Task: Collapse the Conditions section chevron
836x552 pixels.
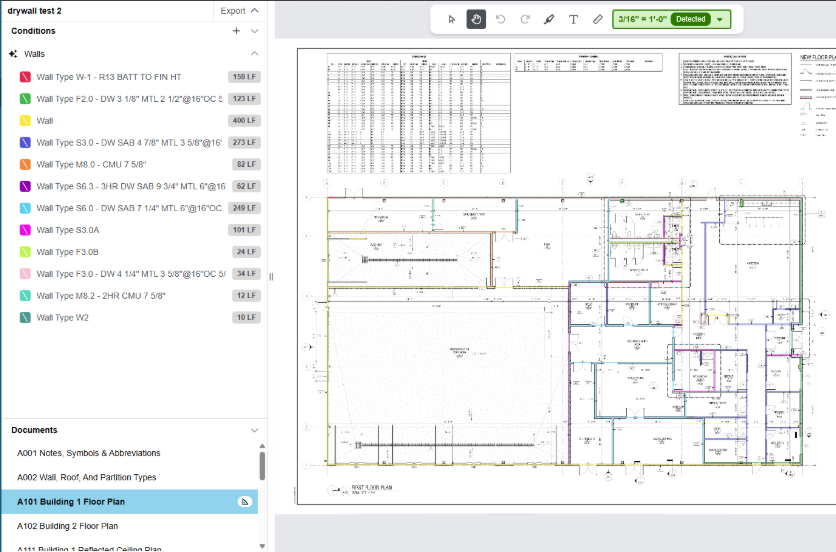Action: (254, 31)
